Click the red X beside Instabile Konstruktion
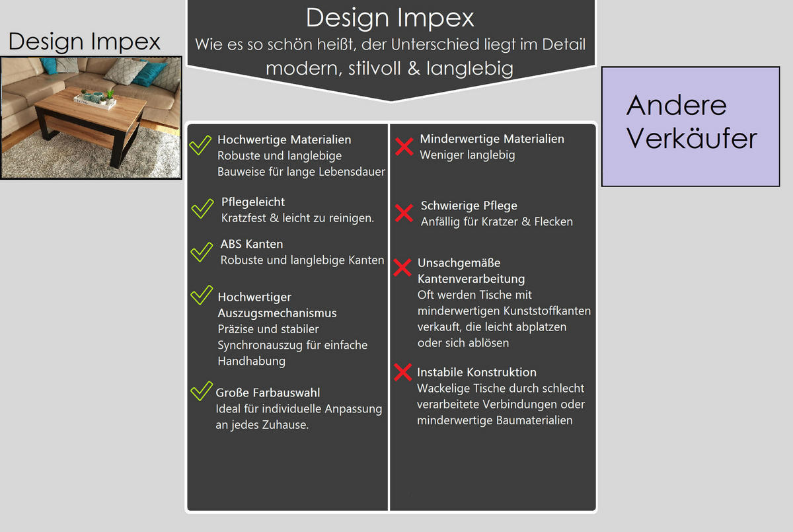 tap(402, 373)
